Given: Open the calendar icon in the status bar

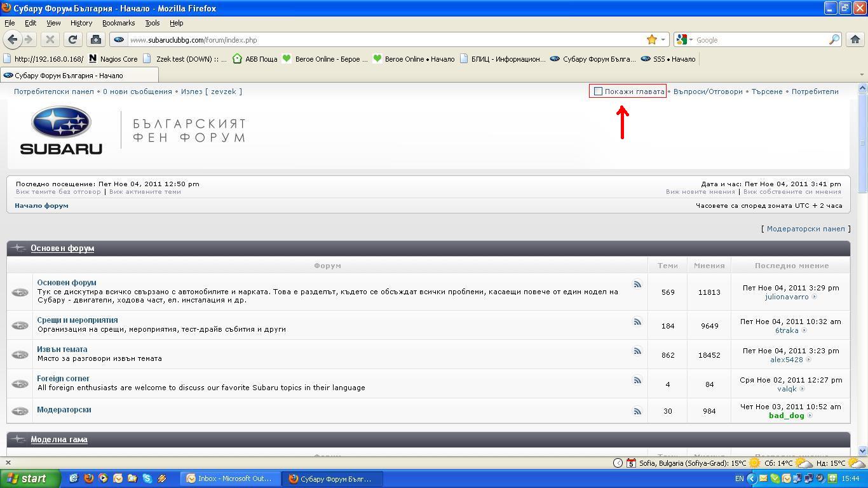Looking at the screenshot, I should [x=631, y=463].
